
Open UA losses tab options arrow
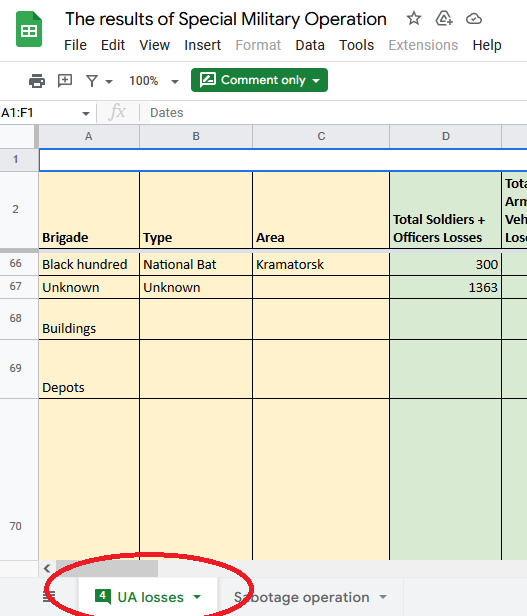(197, 597)
